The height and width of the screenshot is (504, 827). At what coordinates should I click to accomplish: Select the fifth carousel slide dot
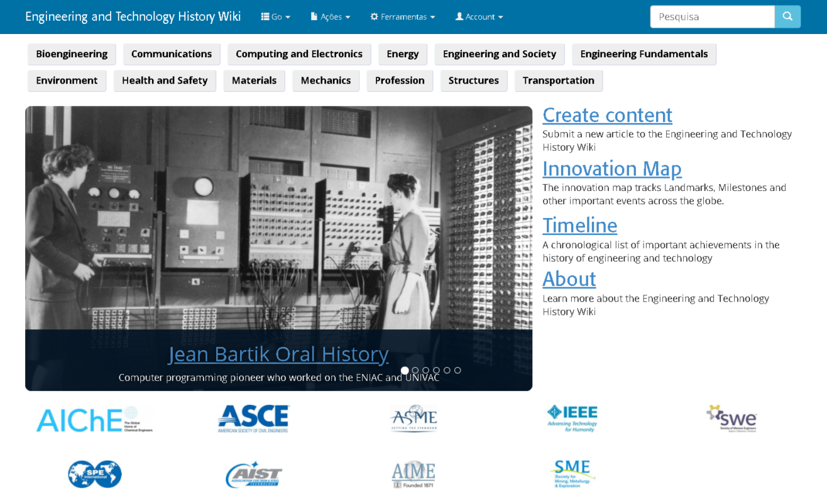pyautogui.click(x=447, y=370)
